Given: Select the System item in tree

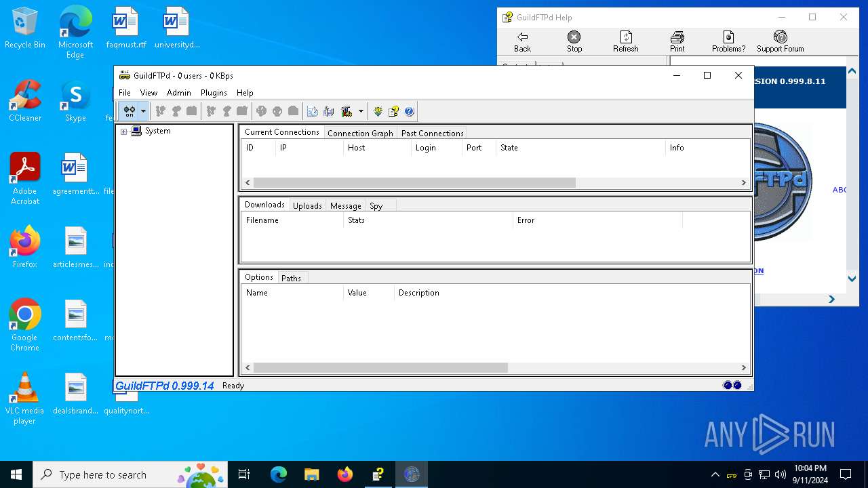Looking at the screenshot, I should (x=157, y=131).
